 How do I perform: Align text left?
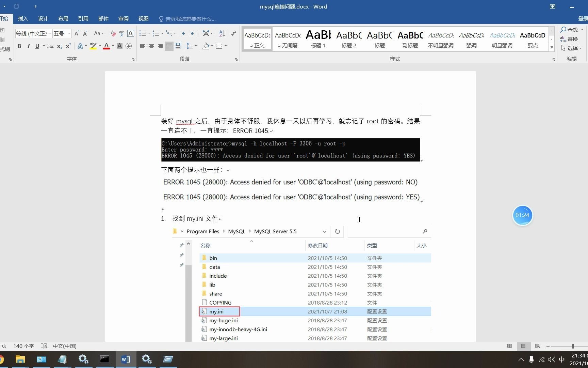142,46
